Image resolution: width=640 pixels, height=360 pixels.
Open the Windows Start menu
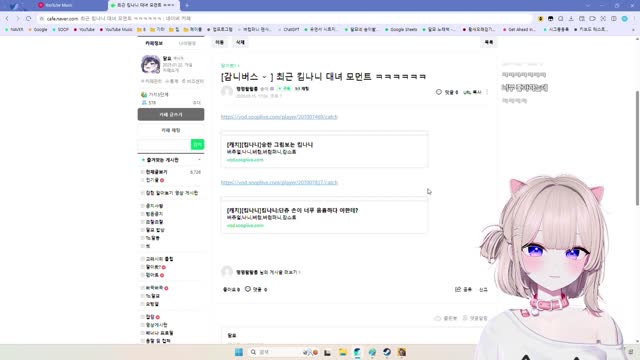239,352
